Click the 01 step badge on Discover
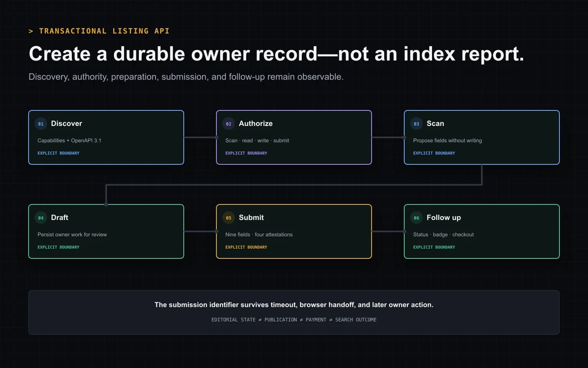The image size is (588, 368). click(41, 123)
